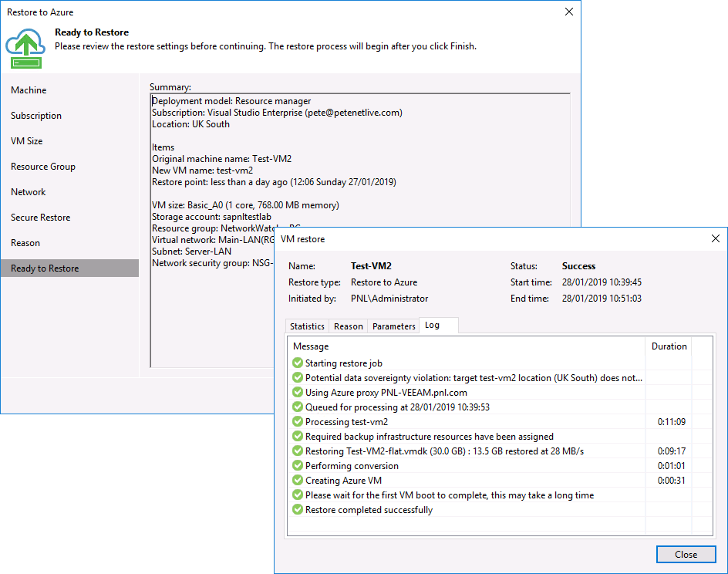Click 'Deployment model: Resource manager' in Summary

click(x=231, y=101)
